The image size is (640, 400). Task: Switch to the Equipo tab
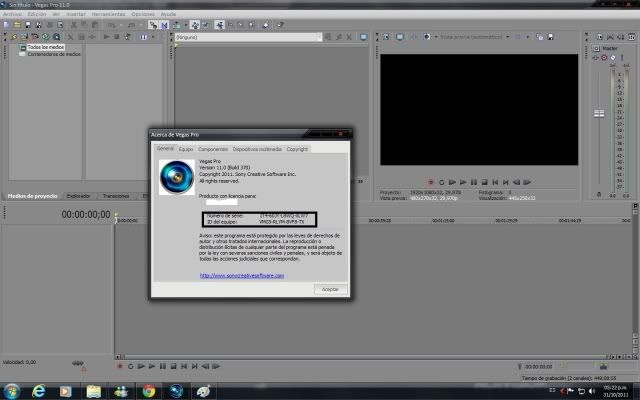point(186,148)
